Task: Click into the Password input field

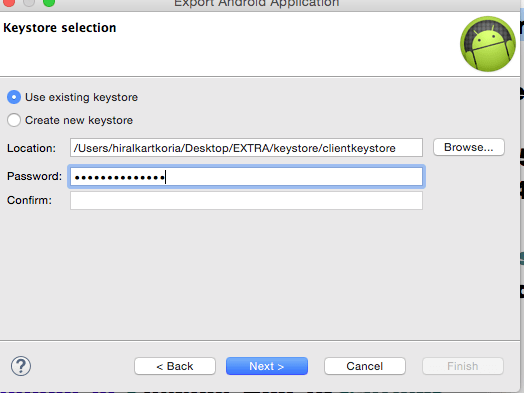Action: point(246,176)
